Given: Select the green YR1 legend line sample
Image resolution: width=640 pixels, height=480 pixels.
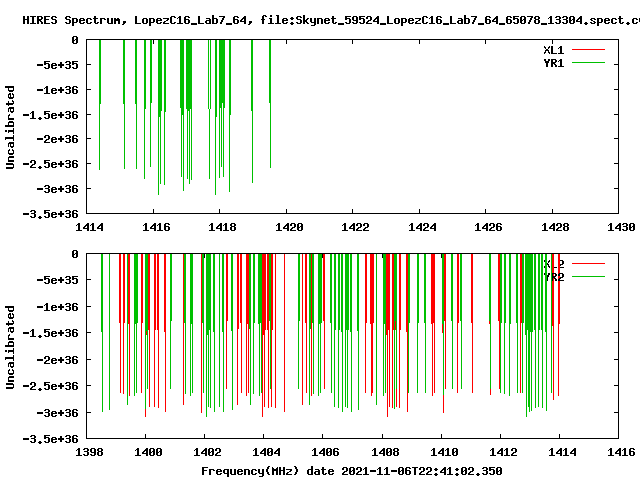Looking at the screenshot, I should point(588,63).
